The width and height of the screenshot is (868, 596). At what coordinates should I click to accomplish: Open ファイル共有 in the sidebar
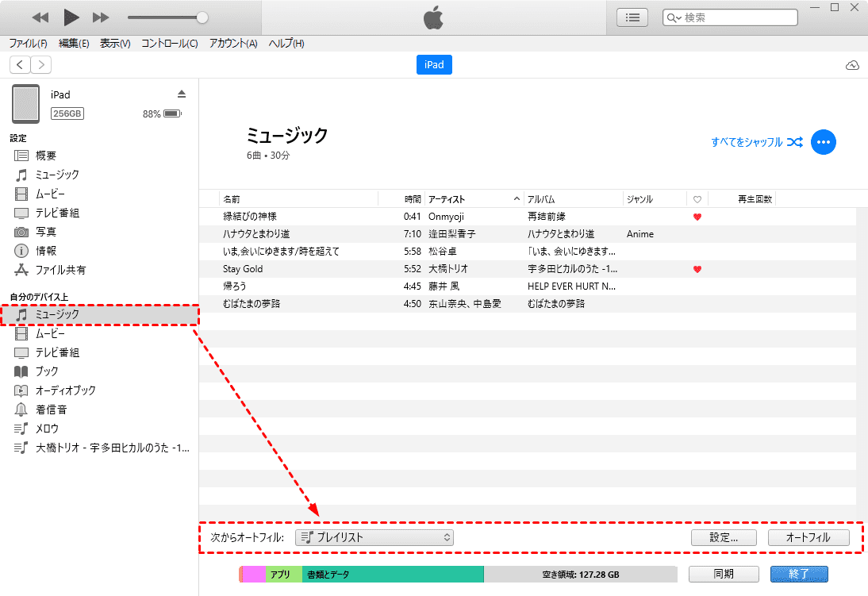[60, 270]
